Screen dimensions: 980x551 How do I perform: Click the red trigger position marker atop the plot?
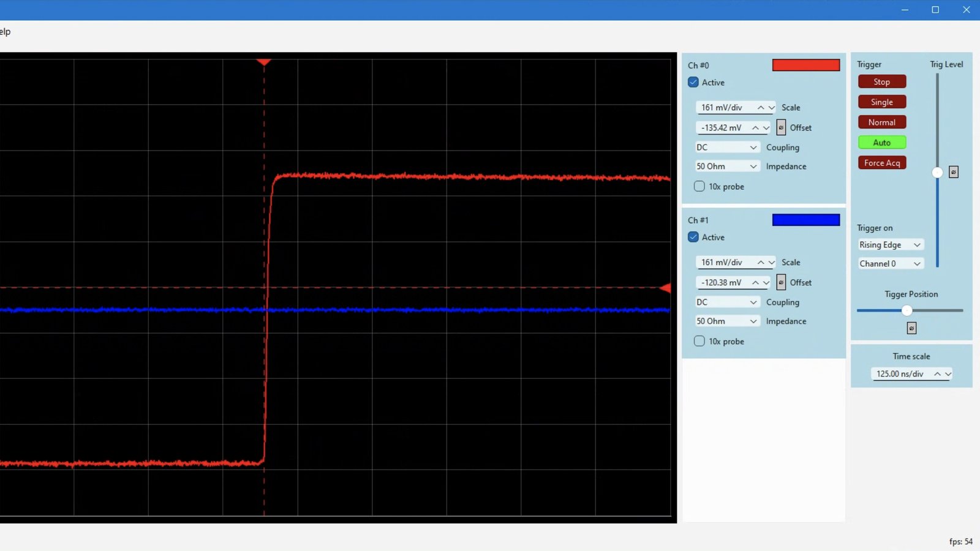(264, 62)
